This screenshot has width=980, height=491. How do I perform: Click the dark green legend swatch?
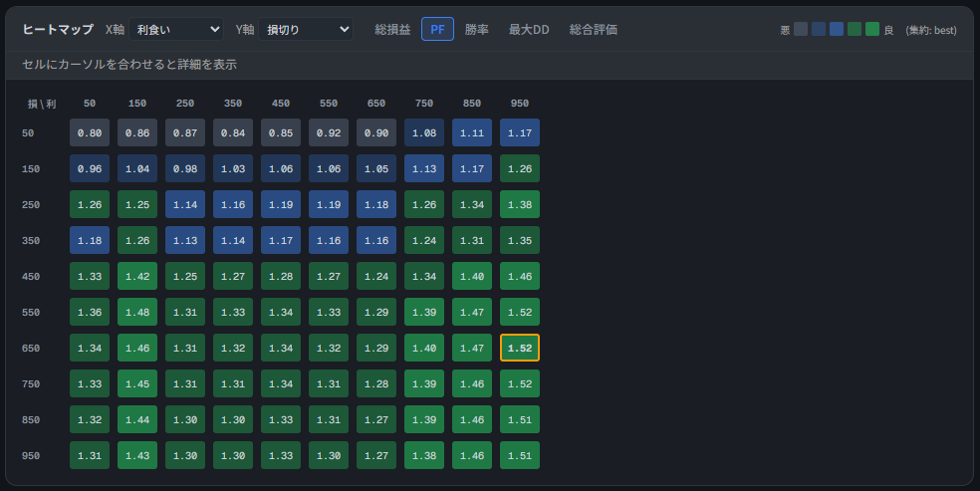pos(855,29)
